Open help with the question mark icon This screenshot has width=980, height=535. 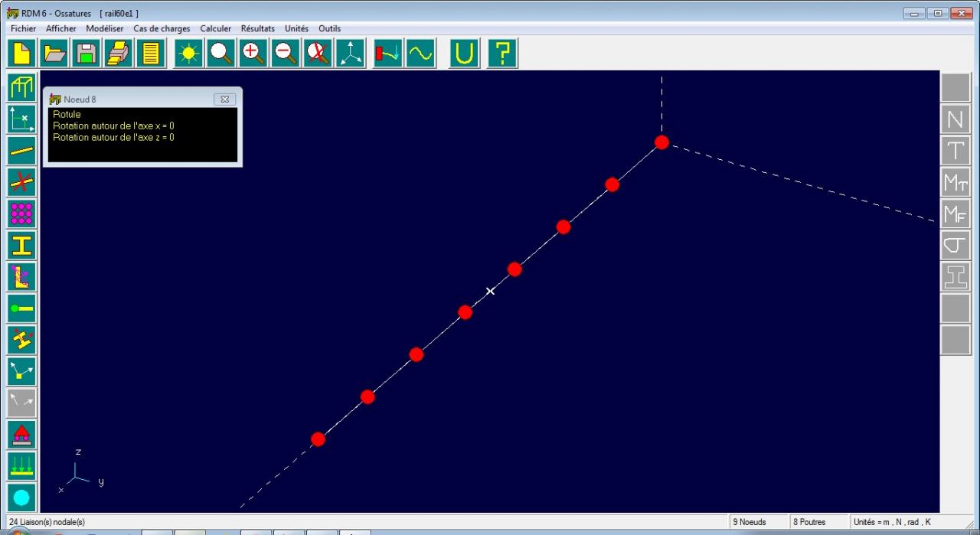click(502, 53)
